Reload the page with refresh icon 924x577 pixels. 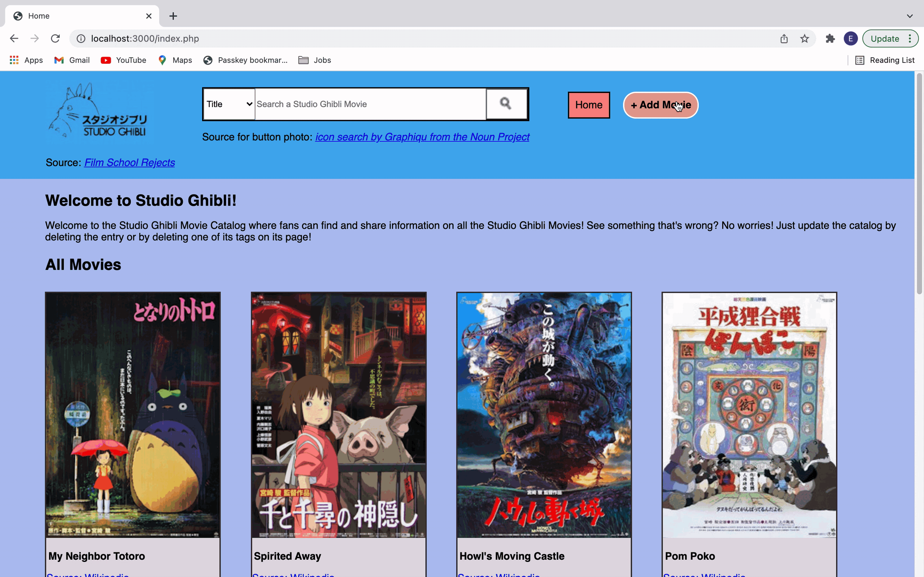pyautogui.click(x=55, y=39)
